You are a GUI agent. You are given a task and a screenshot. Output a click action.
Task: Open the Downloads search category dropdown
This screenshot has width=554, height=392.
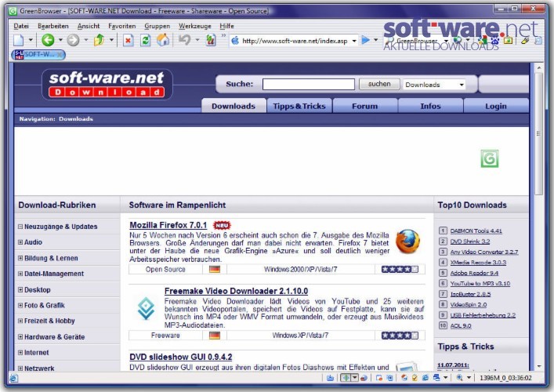tap(462, 85)
